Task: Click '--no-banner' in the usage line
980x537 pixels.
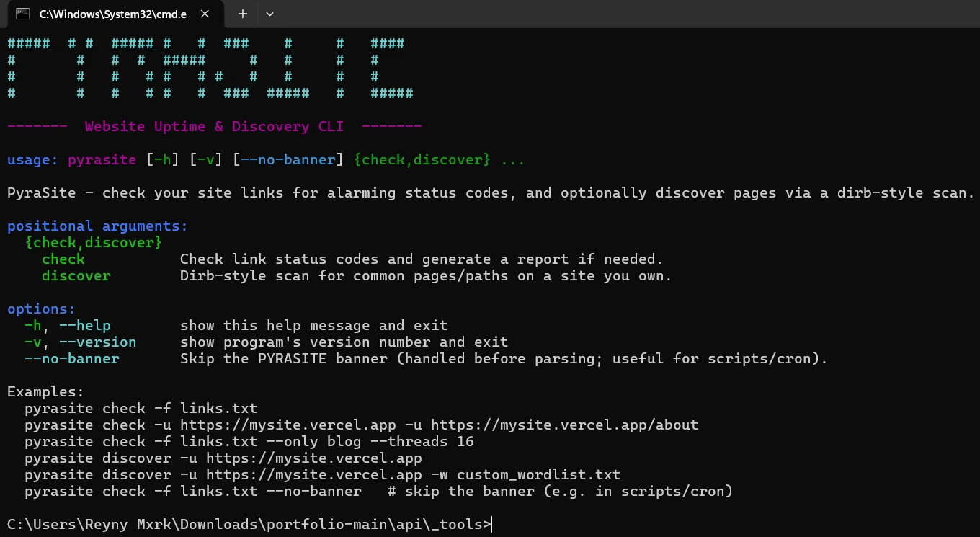Action: tap(288, 159)
